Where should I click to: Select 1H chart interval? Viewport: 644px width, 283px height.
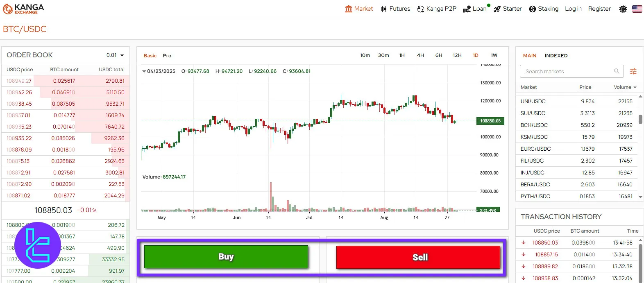[x=402, y=55]
